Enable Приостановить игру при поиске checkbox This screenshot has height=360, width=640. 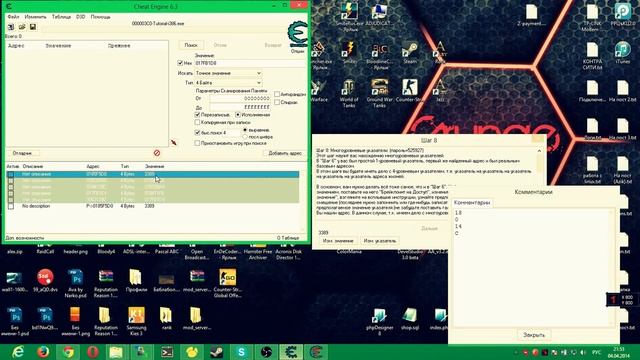click(x=198, y=143)
